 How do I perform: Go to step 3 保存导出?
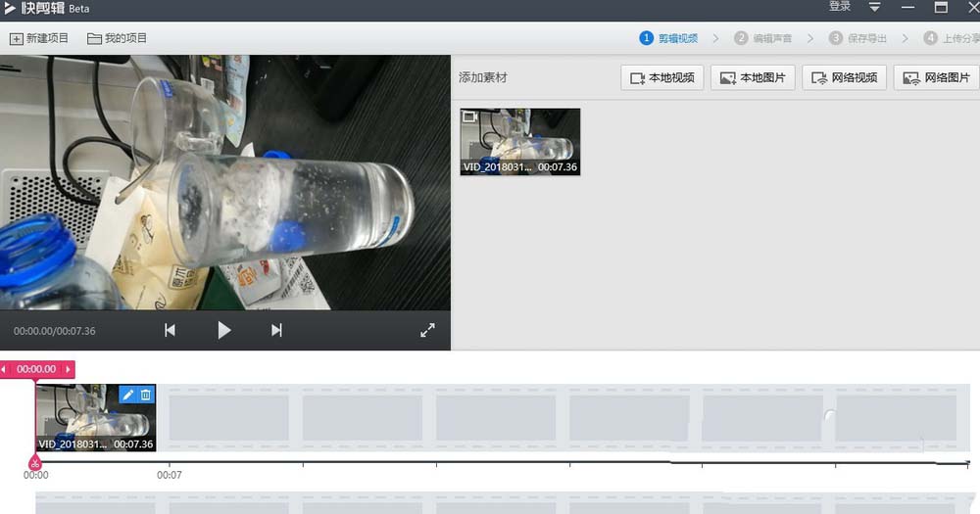(858, 38)
